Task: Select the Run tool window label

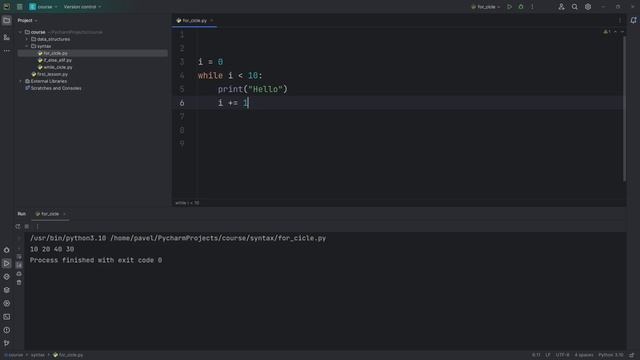Action: [x=22, y=214]
